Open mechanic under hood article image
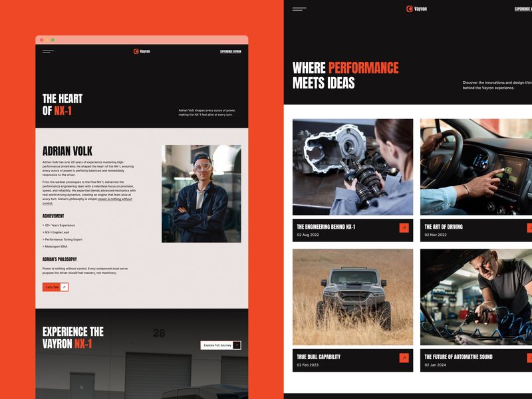 click(476, 297)
